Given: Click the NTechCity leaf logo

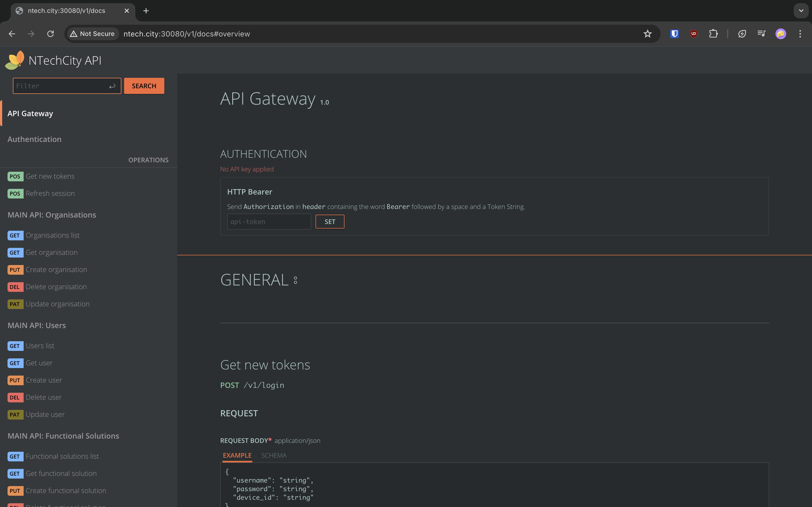Looking at the screenshot, I should 15,60.
